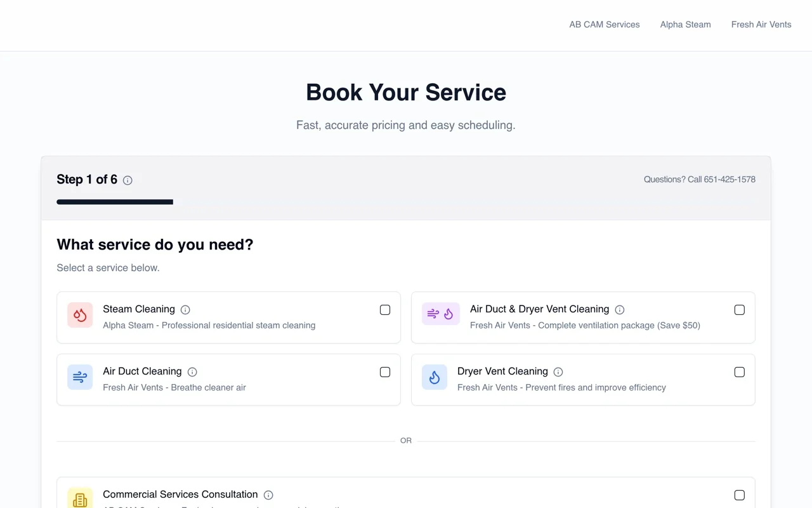The image size is (812, 508).
Task: Open info icon next to Commercial Services Consultation
Action: click(x=268, y=495)
